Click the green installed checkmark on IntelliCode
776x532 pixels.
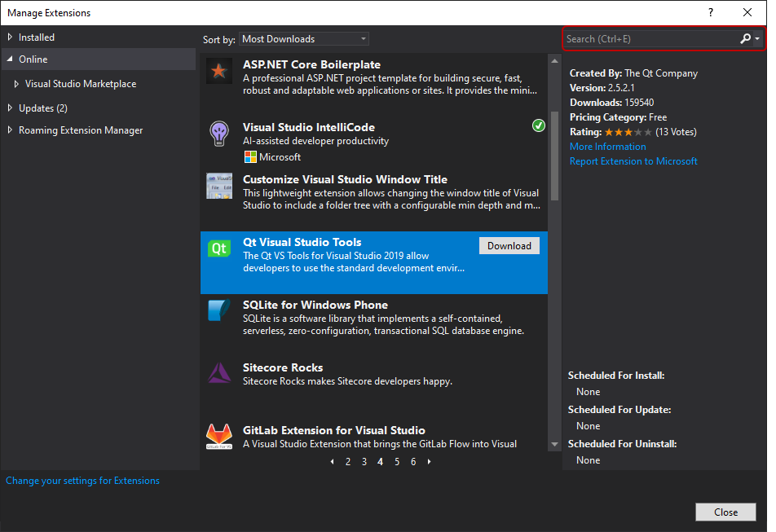pyautogui.click(x=538, y=125)
